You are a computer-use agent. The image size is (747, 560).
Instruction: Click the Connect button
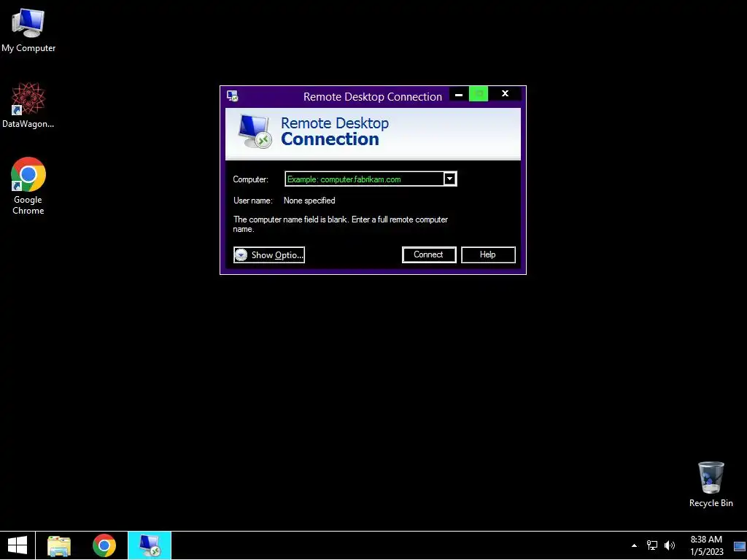point(429,254)
